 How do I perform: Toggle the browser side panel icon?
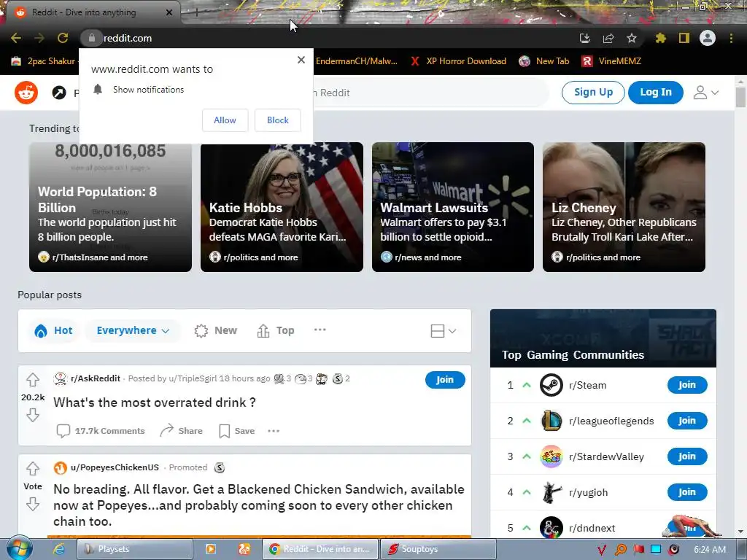(684, 38)
